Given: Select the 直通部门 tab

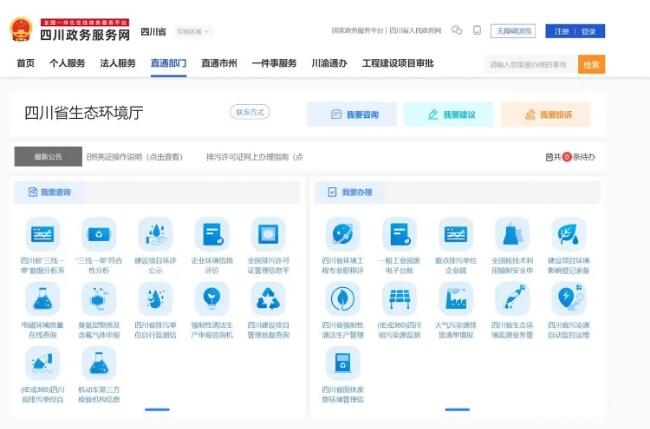Looking at the screenshot, I should pyautogui.click(x=168, y=63).
